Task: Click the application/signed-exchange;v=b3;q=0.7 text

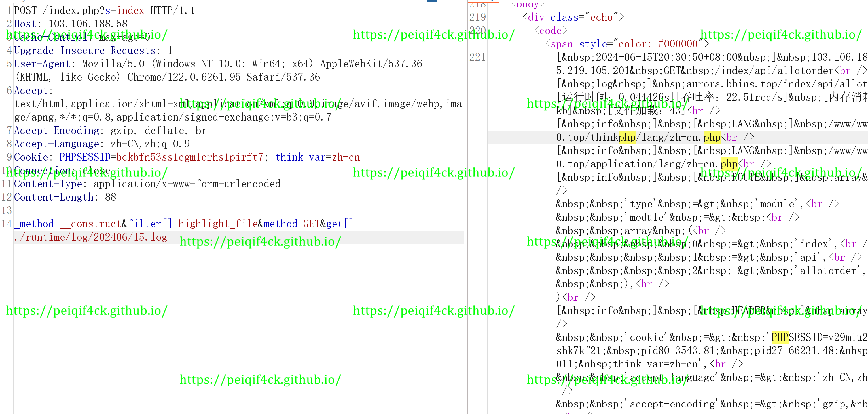Action: coord(224,117)
